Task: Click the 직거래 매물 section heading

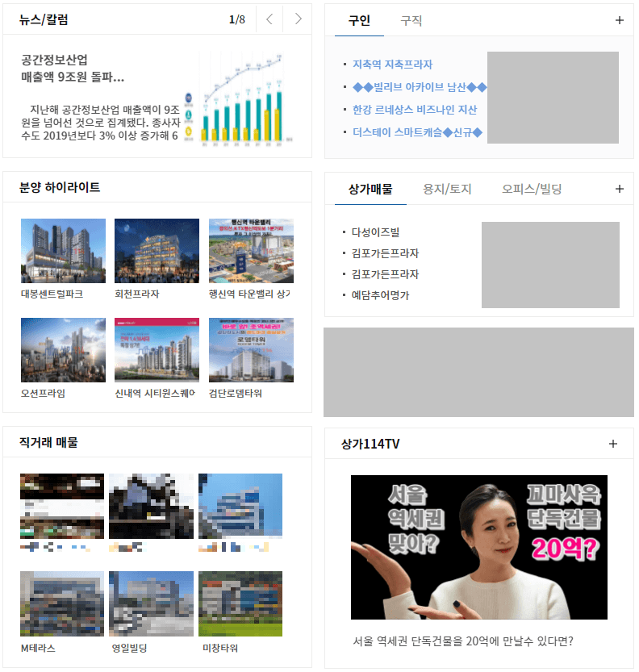Action: coord(48,442)
